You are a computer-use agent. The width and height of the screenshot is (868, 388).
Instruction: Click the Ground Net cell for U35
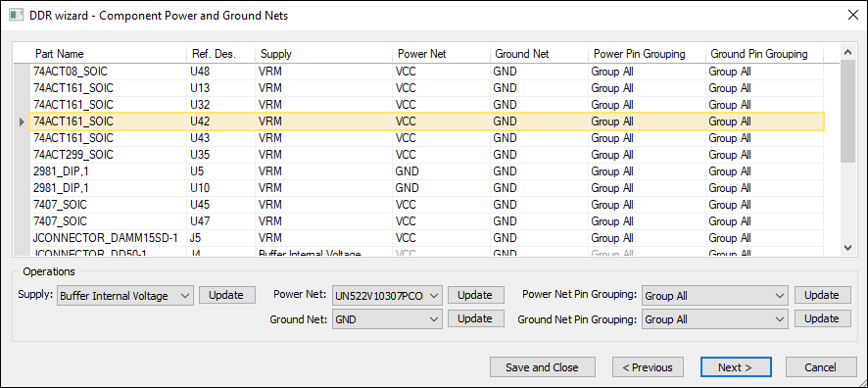pyautogui.click(x=539, y=155)
